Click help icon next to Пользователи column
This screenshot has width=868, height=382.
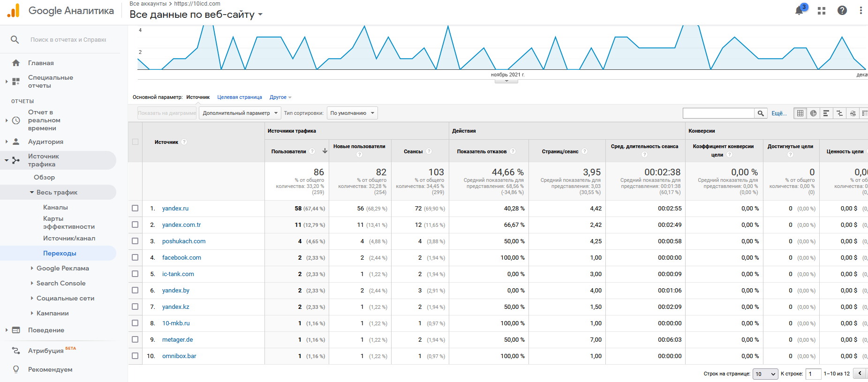pos(312,151)
